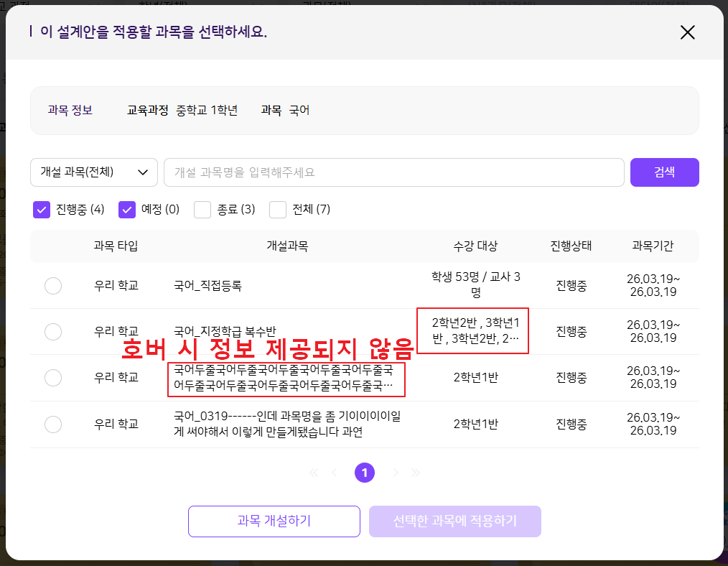This screenshot has height=566, width=728.
Task: Select radio button for 국어_지정학급 복수반
Action: click(53, 332)
